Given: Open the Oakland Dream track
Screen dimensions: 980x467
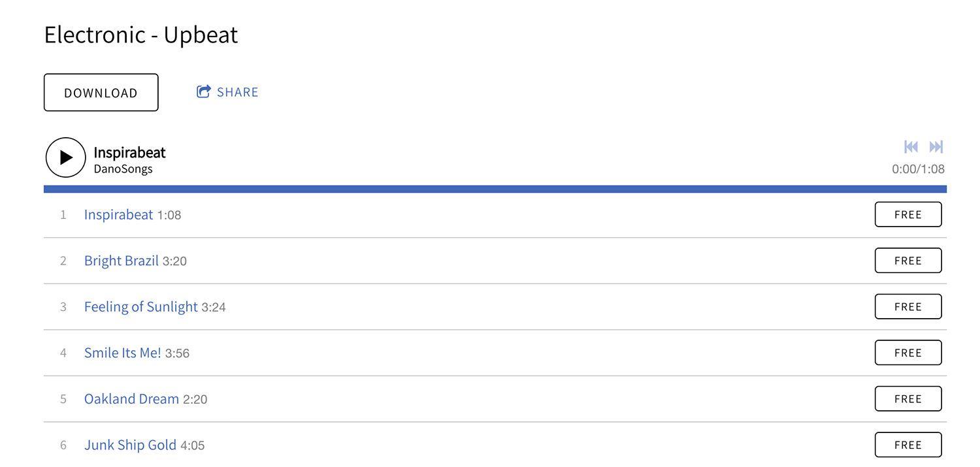Looking at the screenshot, I should click(131, 399).
